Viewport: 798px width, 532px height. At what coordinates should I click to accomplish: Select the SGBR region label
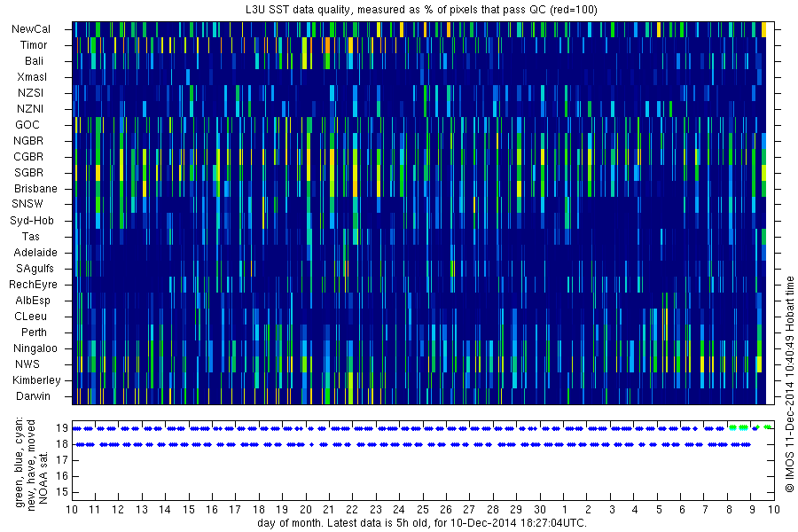coord(28,173)
